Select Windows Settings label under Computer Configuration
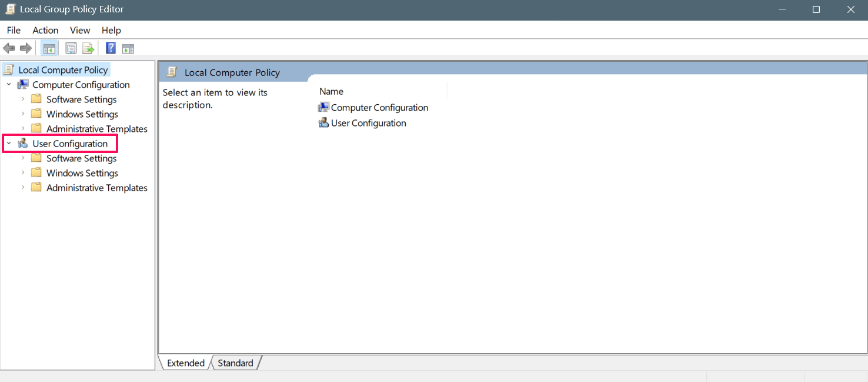This screenshot has height=382, width=868. (x=82, y=114)
